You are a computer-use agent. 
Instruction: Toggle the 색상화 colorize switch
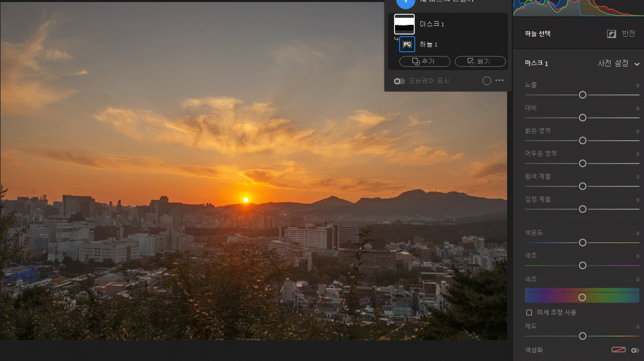click(635, 350)
